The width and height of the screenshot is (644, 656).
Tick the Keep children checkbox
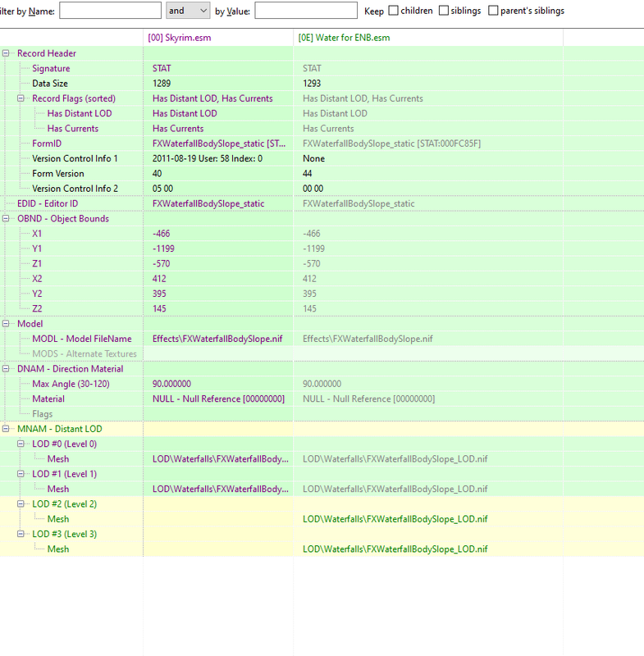(393, 11)
